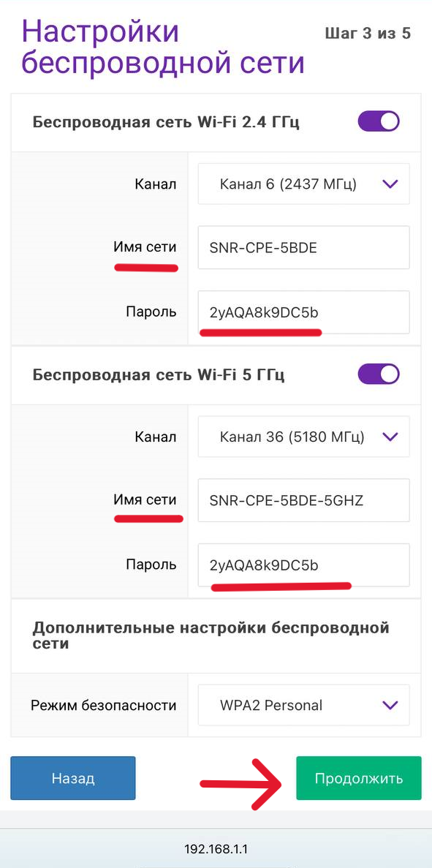Select the Беспроводная сеть Wi-Fi 2.4 ГГц header

pyautogui.click(x=166, y=122)
